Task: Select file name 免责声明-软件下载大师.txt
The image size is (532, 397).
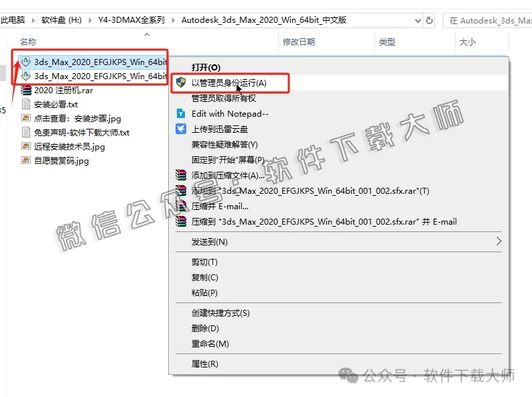Action: coord(82,133)
